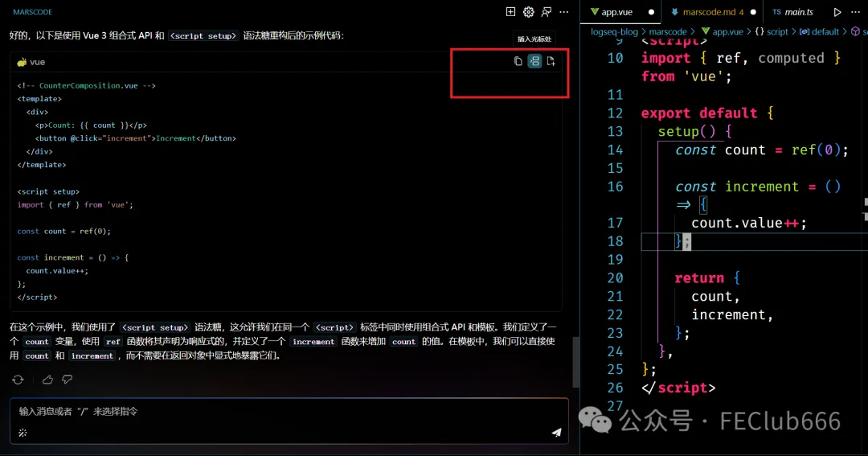Click 'const count = ref(0);' in chat code

63,231
